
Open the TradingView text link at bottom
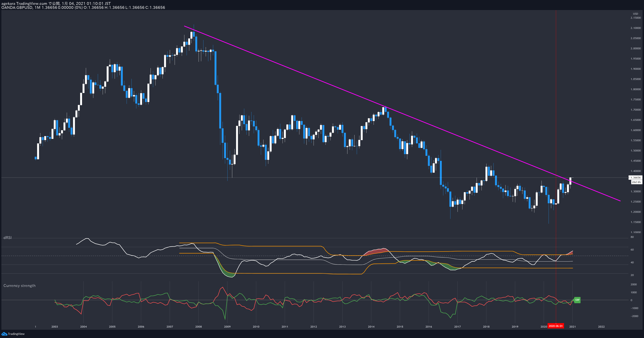[x=16, y=334]
